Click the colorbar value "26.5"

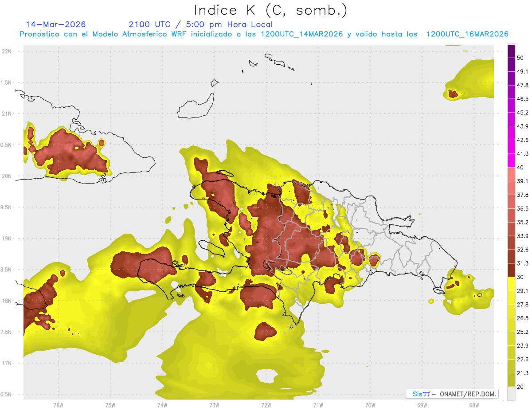523,318
